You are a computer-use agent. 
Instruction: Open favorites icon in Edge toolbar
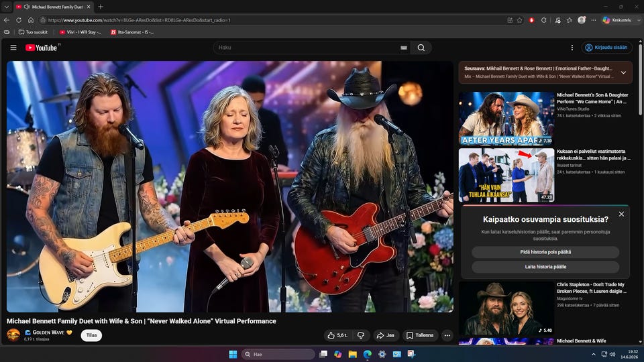point(570,20)
